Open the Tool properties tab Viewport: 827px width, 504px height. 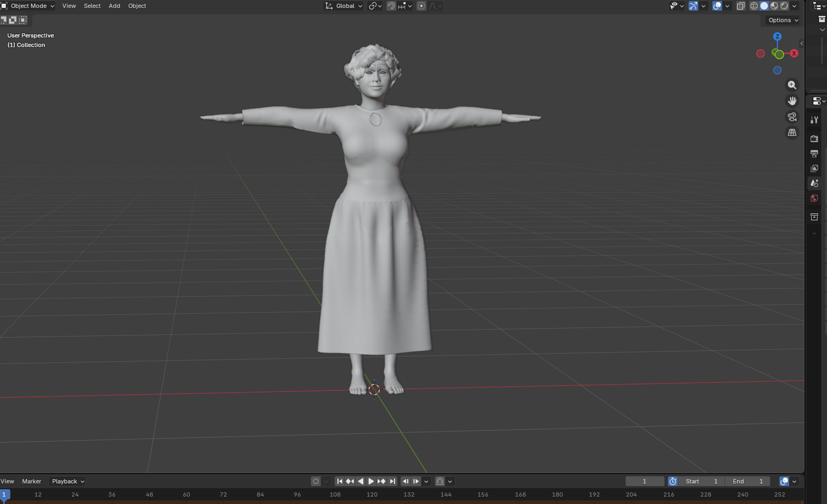(814, 120)
